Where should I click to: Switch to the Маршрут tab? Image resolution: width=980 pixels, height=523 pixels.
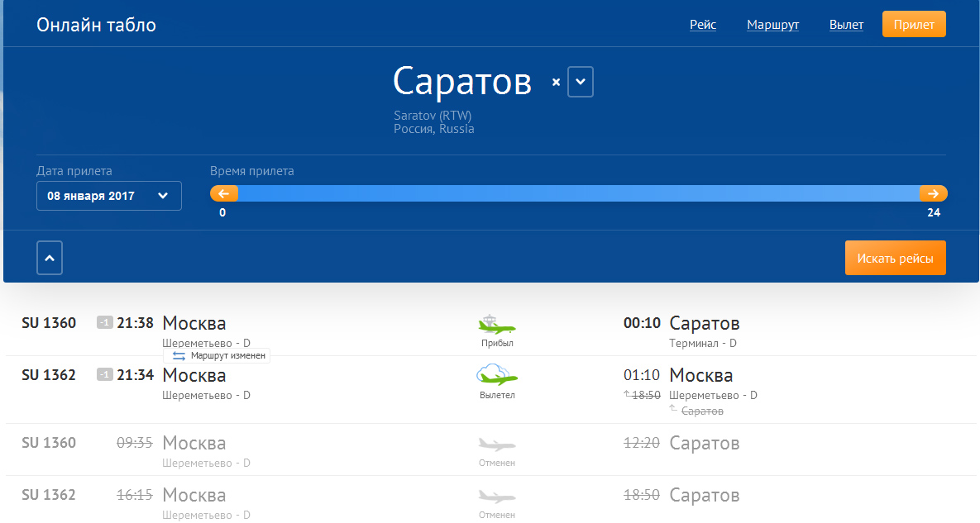coord(772,25)
